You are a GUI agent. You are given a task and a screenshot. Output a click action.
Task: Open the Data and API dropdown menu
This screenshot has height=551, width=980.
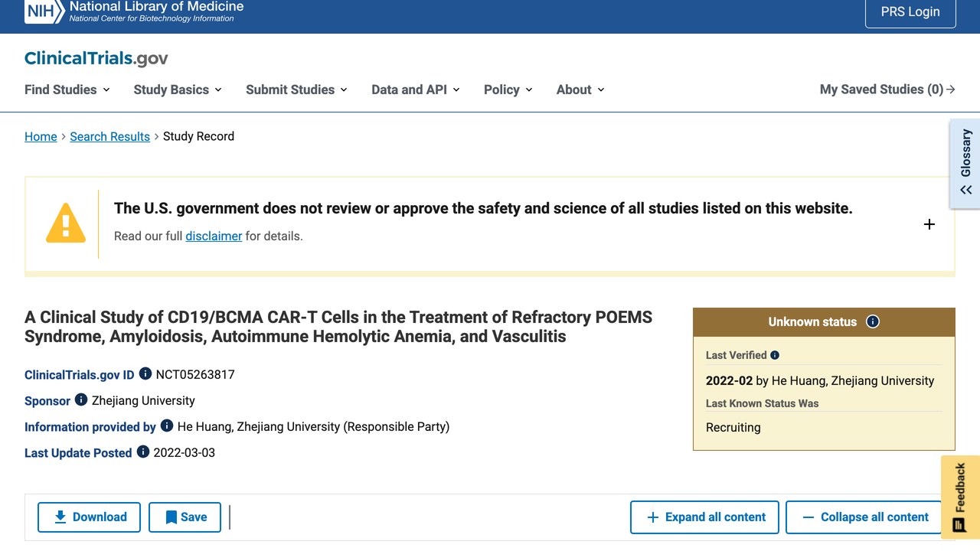click(416, 90)
